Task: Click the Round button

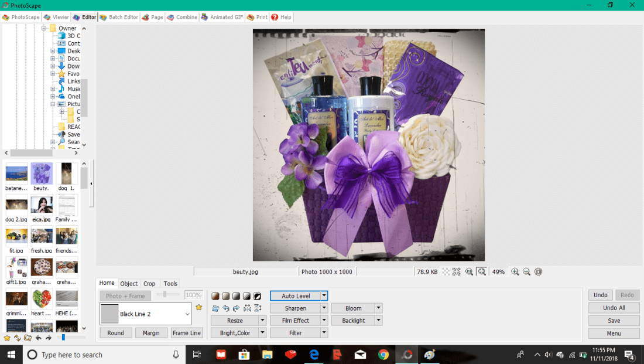Action: click(x=116, y=333)
